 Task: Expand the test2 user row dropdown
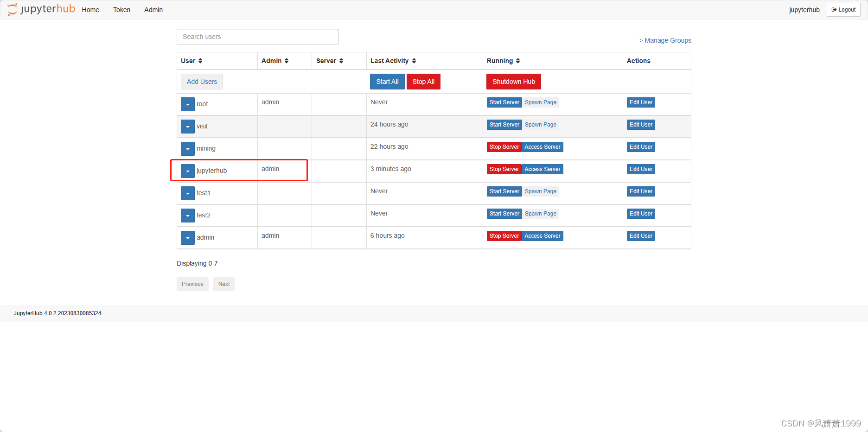coord(188,216)
